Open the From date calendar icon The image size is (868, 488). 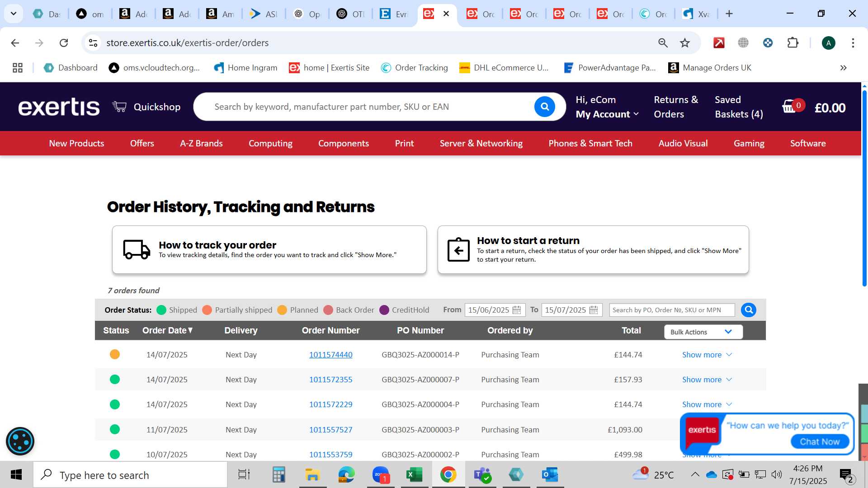(x=517, y=310)
